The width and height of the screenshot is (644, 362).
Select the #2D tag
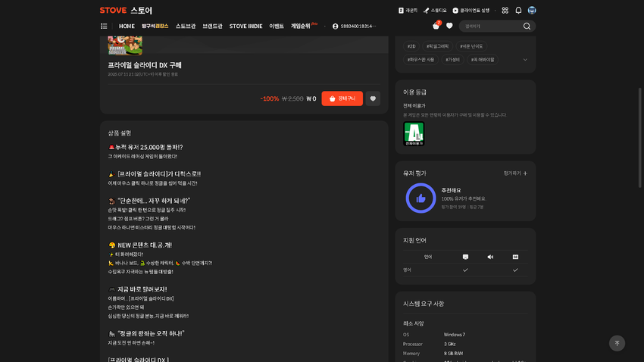(x=411, y=46)
